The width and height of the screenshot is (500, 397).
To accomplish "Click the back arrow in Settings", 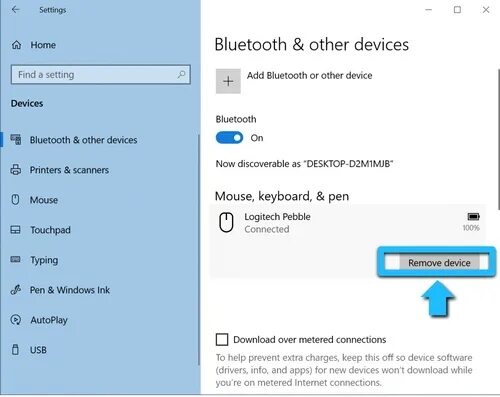I will pos(15,10).
